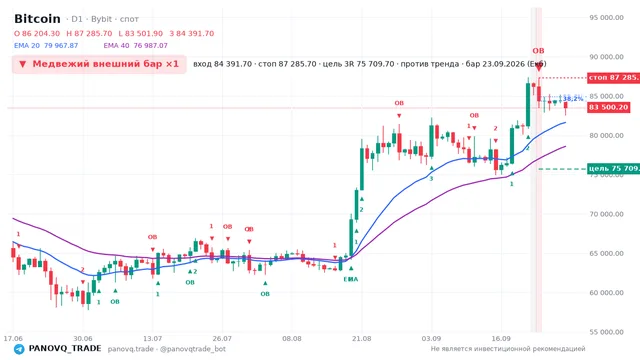Click the blue 38,2% retracement label
This screenshot has width=640, height=360.
tap(573, 99)
